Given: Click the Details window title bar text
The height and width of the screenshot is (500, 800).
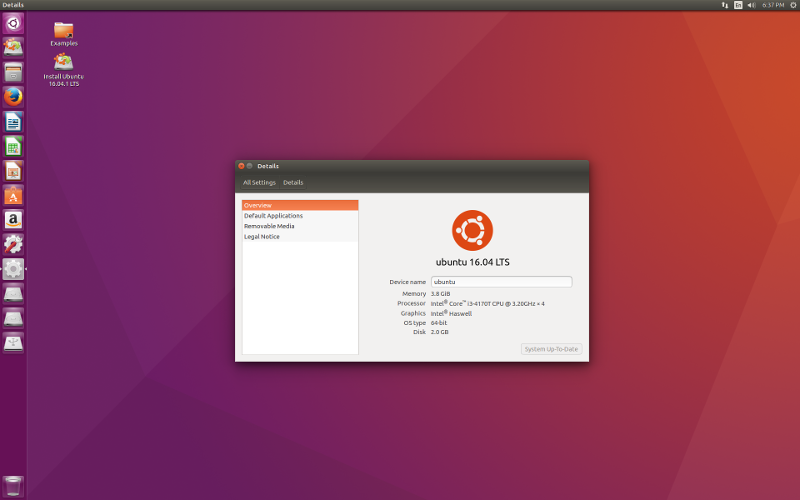Looking at the screenshot, I should [x=268, y=166].
